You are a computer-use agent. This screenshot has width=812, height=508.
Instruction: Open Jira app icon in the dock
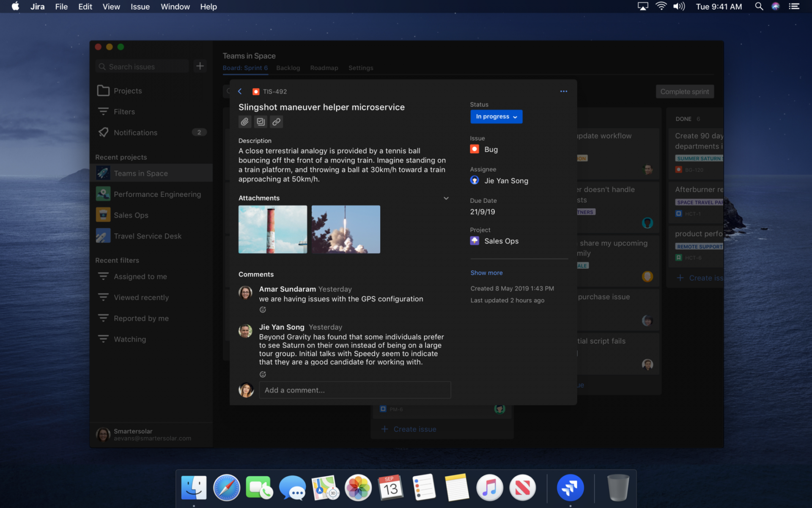click(570, 488)
